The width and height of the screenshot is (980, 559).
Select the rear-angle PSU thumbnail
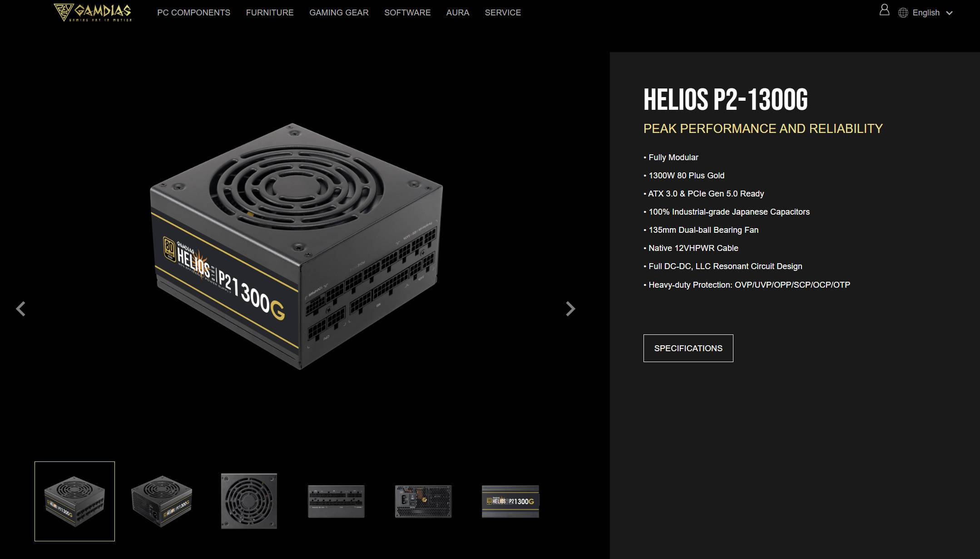(x=162, y=501)
